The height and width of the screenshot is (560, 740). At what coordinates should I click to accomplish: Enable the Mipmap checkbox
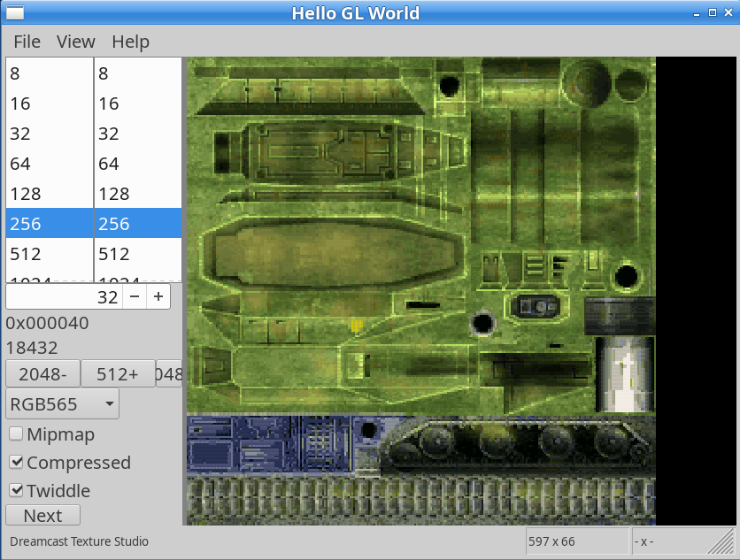point(52,434)
